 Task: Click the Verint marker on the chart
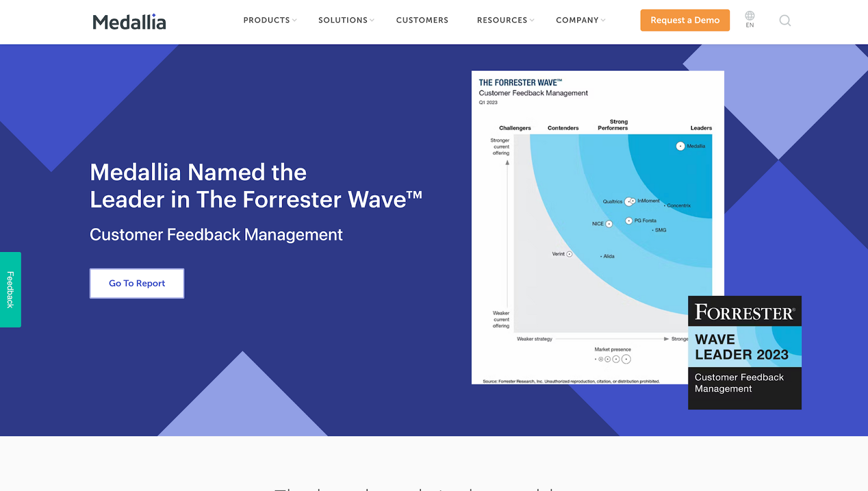tap(569, 253)
